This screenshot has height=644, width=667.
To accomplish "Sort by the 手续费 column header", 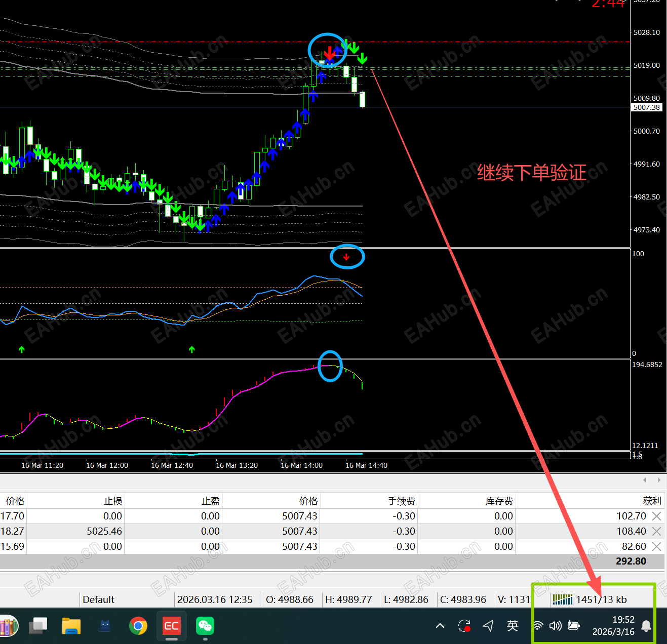I will [x=402, y=501].
